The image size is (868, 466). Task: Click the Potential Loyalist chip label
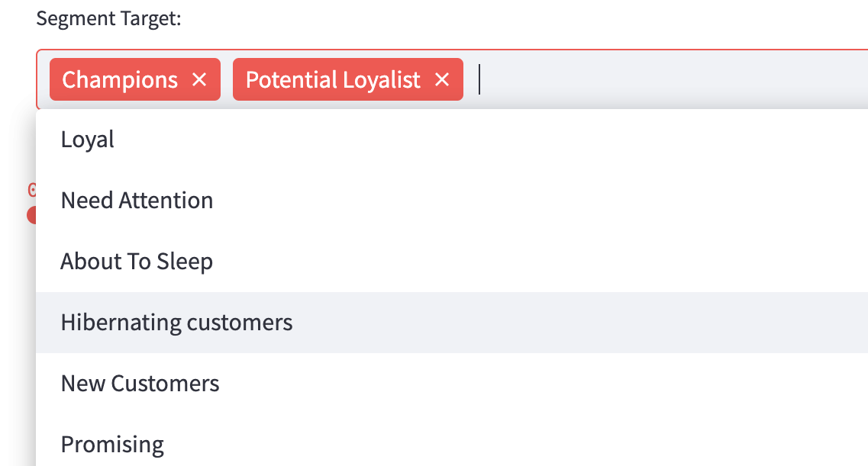[333, 79]
